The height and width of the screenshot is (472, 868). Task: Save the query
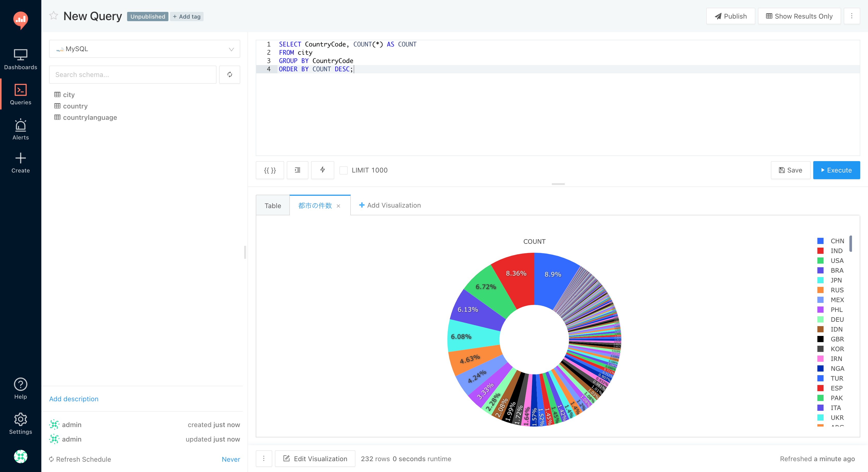point(791,170)
